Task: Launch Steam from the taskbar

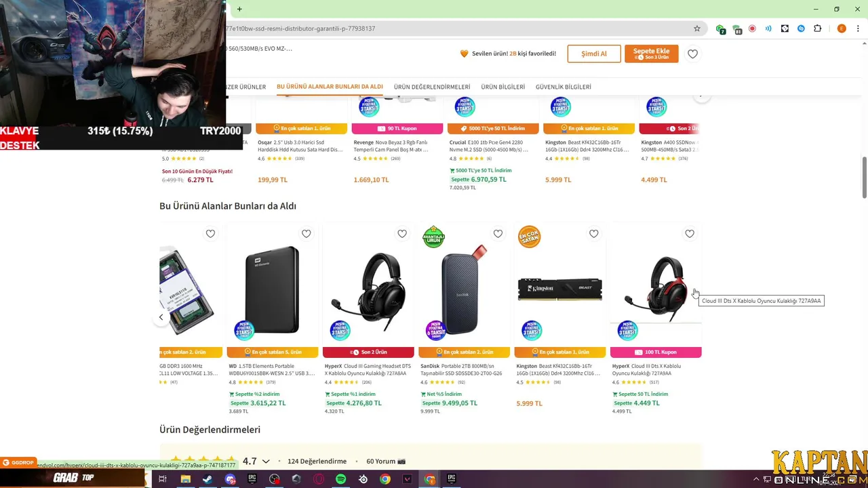Action: (208, 479)
